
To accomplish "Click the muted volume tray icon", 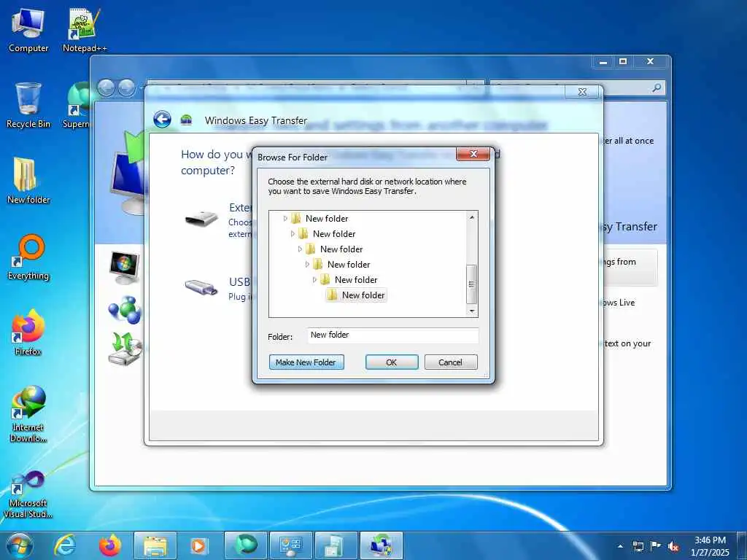I will 673,546.
